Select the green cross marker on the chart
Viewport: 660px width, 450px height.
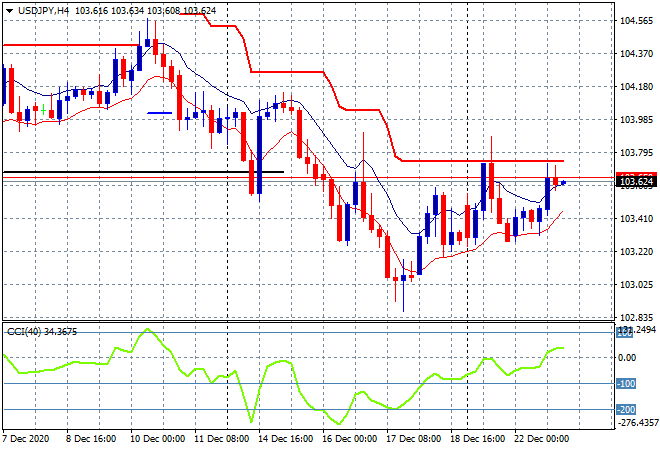point(43,111)
